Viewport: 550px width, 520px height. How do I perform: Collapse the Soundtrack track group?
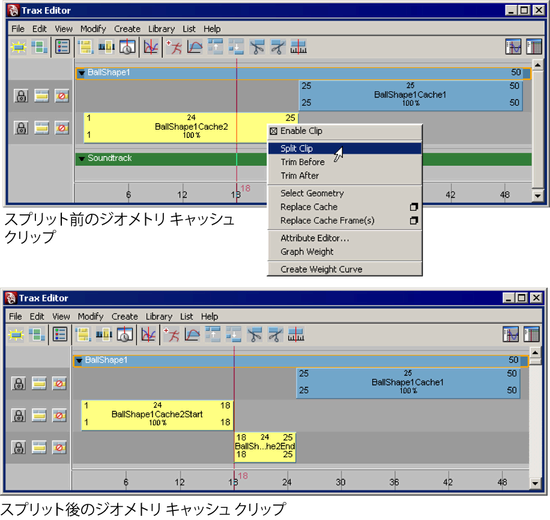[82, 159]
